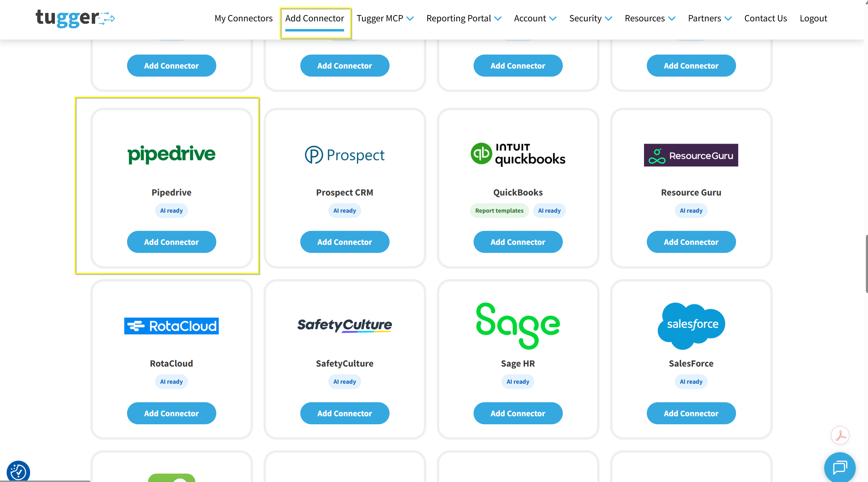Open the chat widget icon
The image size is (868, 482).
840,467
